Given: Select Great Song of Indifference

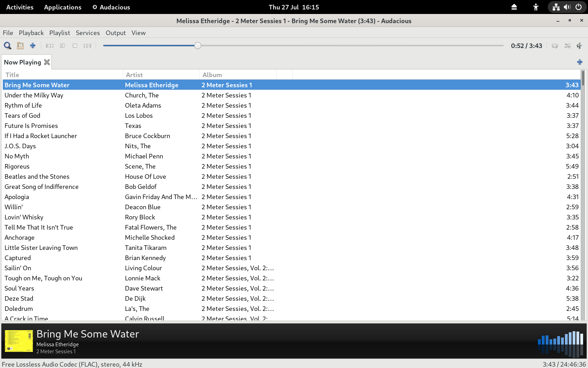Looking at the screenshot, I should (x=292, y=186).
